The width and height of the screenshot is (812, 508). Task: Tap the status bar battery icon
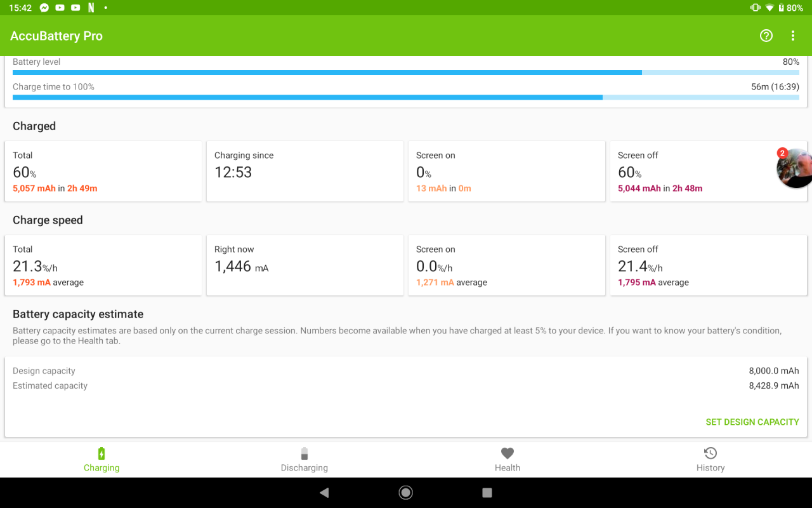(x=781, y=8)
